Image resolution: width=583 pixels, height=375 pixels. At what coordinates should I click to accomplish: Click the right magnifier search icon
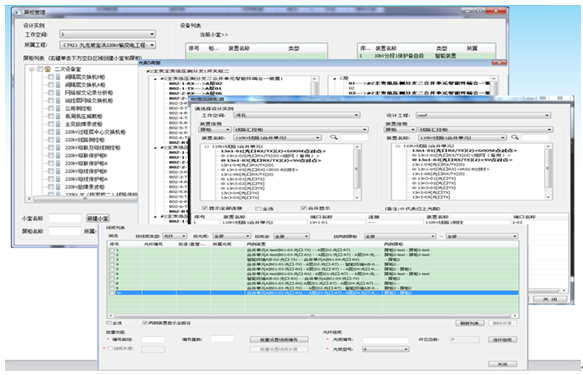pyautogui.click(x=515, y=138)
